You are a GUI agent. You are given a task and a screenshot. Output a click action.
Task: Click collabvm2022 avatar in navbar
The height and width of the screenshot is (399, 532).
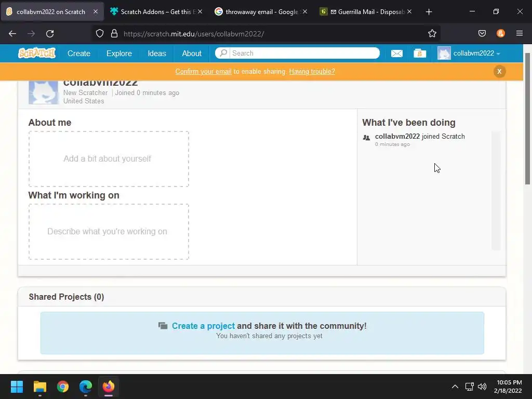(x=444, y=54)
